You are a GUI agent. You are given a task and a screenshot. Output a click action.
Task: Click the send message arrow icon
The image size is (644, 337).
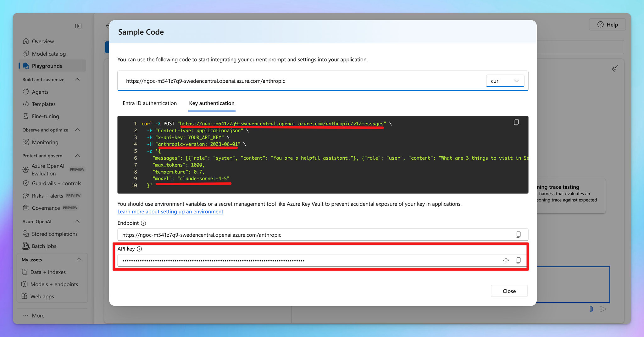pyautogui.click(x=603, y=309)
